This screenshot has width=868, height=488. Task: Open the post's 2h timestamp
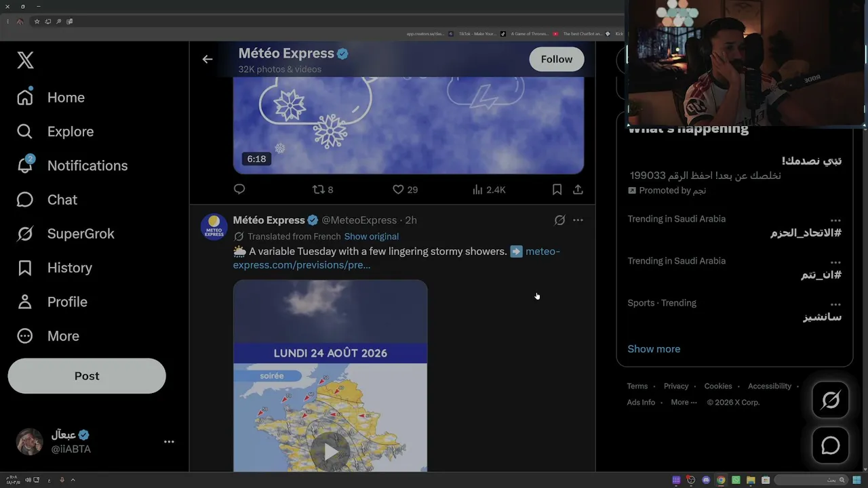coord(411,220)
